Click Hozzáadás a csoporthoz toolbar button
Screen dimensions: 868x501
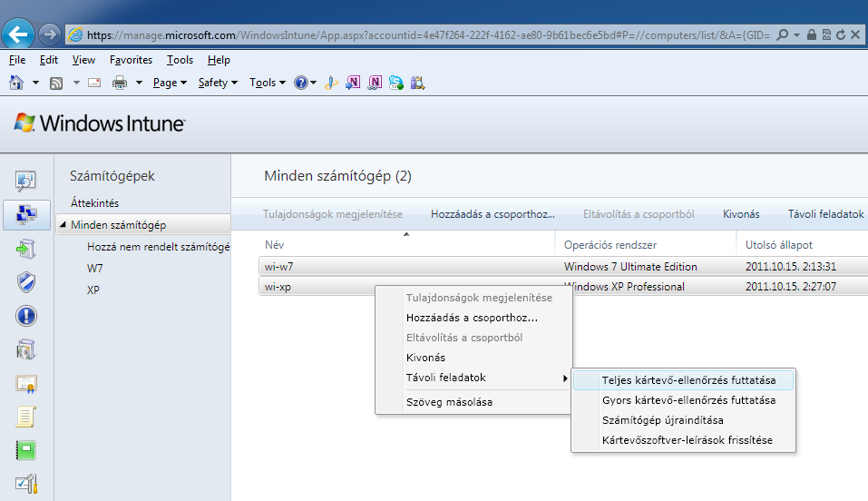(x=493, y=214)
